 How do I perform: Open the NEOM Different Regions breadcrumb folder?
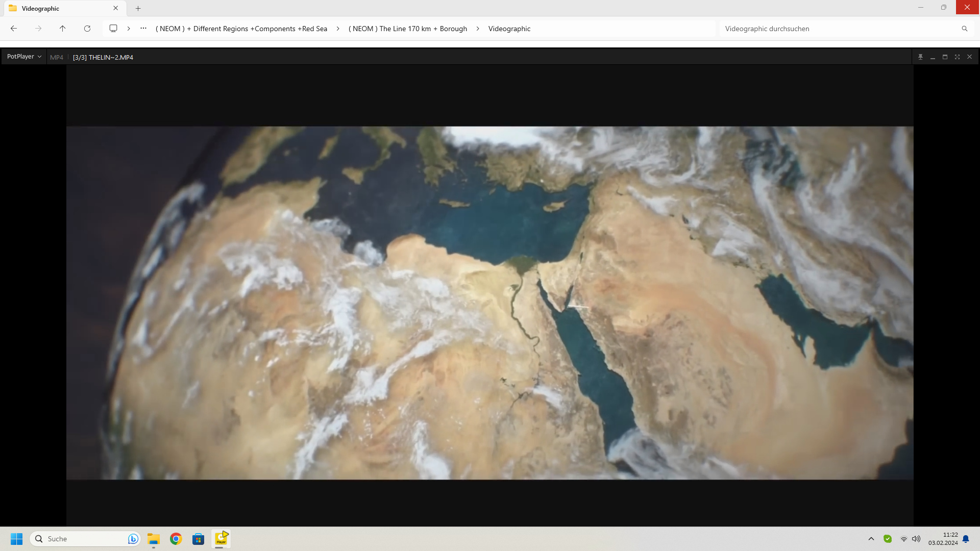(241, 29)
